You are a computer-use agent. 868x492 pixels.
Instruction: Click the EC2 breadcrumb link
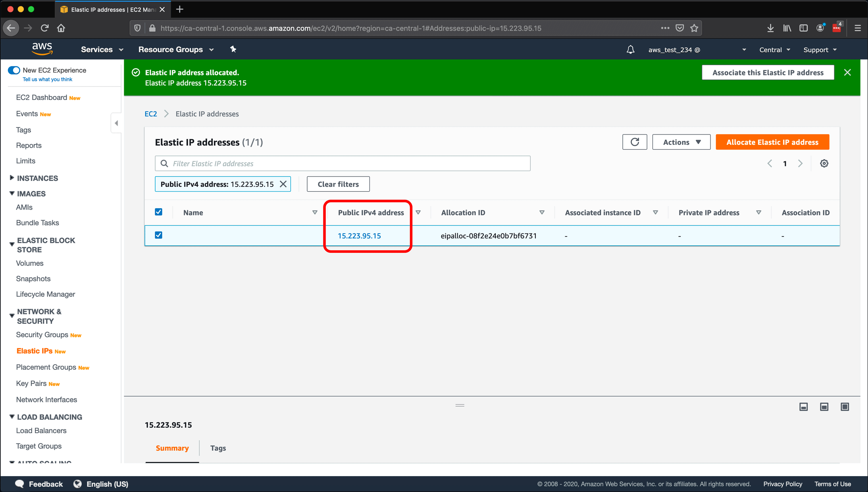click(150, 114)
